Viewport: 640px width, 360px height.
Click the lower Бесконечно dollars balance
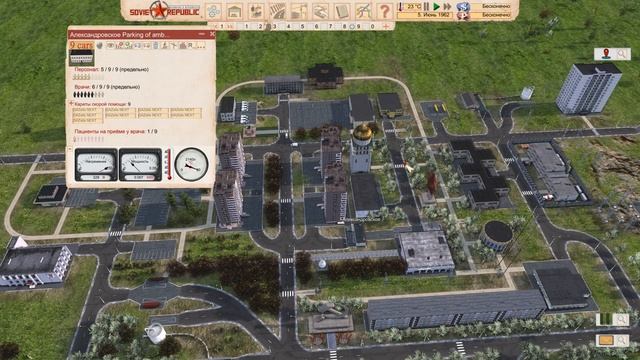click(496, 15)
